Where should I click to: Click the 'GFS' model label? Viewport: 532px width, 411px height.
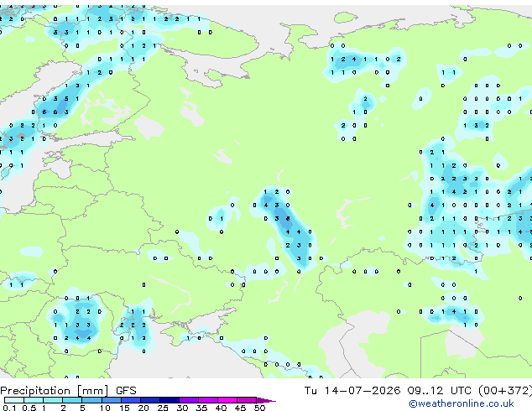[126, 391]
